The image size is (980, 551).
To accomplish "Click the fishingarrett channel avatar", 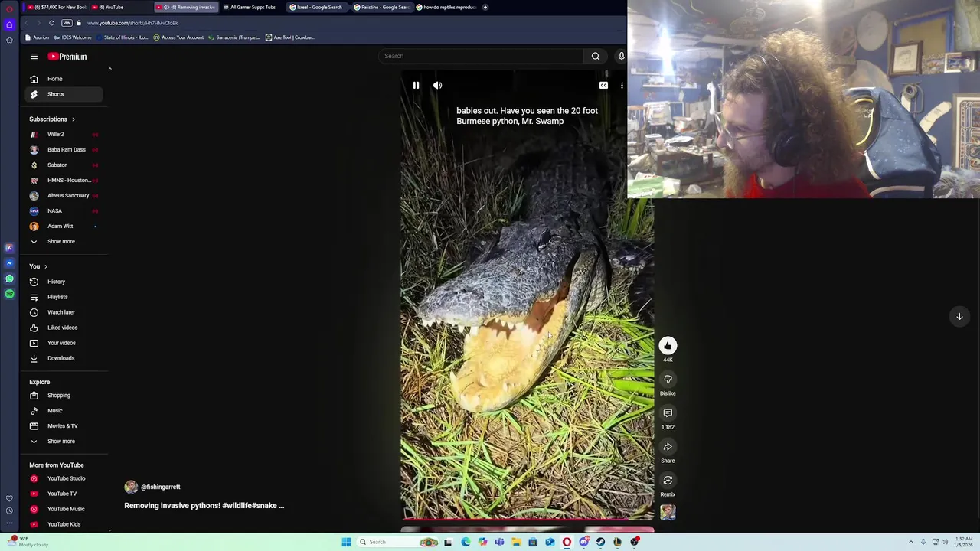I will [131, 487].
